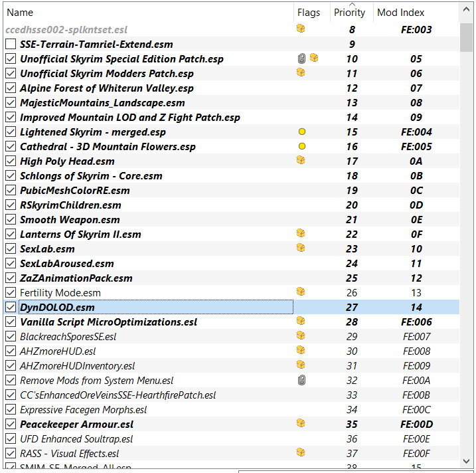Disable the ZaZAnimationPack.esm plugin checkbox
This screenshot has width=476, height=473.
pyautogui.click(x=11, y=278)
